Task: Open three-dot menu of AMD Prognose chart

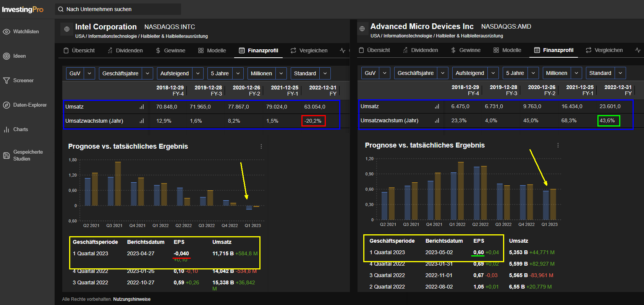Action: point(558,145)
